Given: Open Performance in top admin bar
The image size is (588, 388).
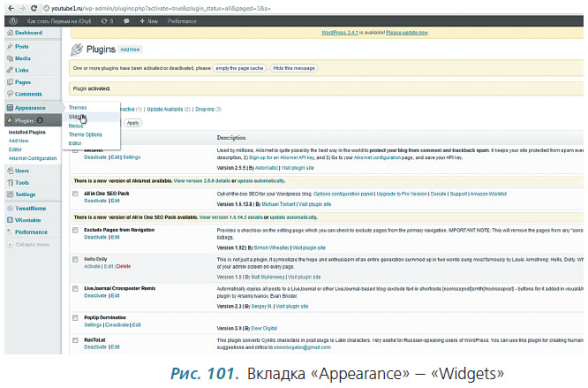Looking at the screenshot, I should (182, 21).
